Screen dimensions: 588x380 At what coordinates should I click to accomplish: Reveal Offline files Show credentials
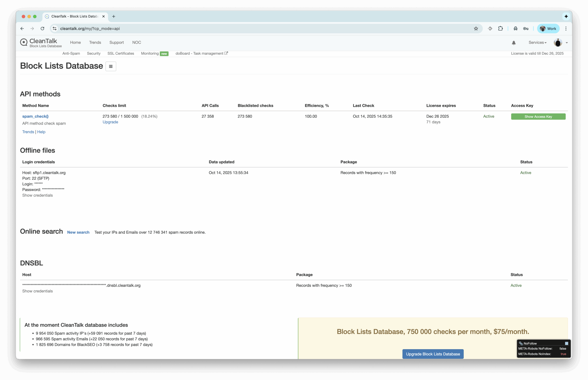[x=37, y=195]
